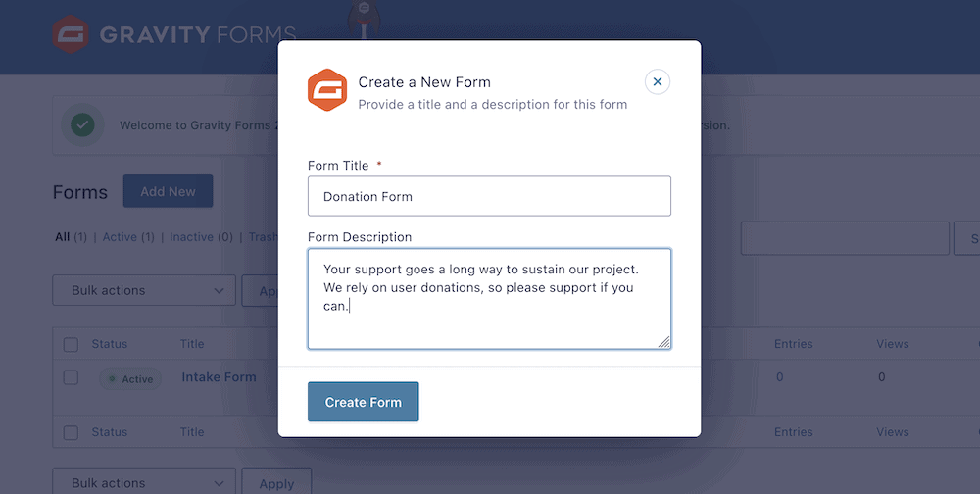Tick the Intake Form row checkbox
980x494 pixels.
[71, 377]
